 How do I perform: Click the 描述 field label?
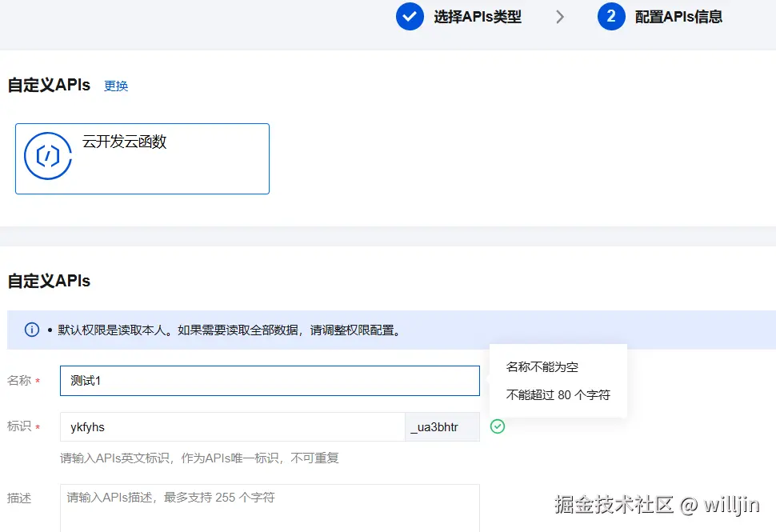pyautogui.click(x=19, y=498)
